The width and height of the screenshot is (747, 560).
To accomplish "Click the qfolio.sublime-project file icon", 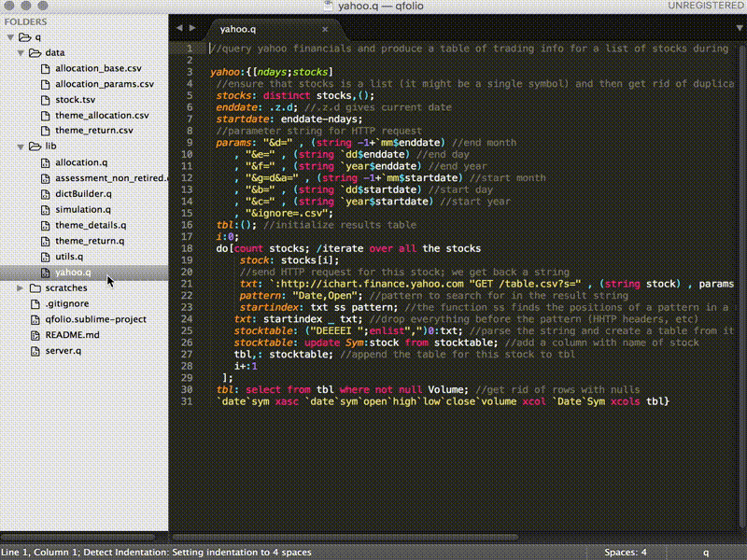I will click(x=35, y=319).
